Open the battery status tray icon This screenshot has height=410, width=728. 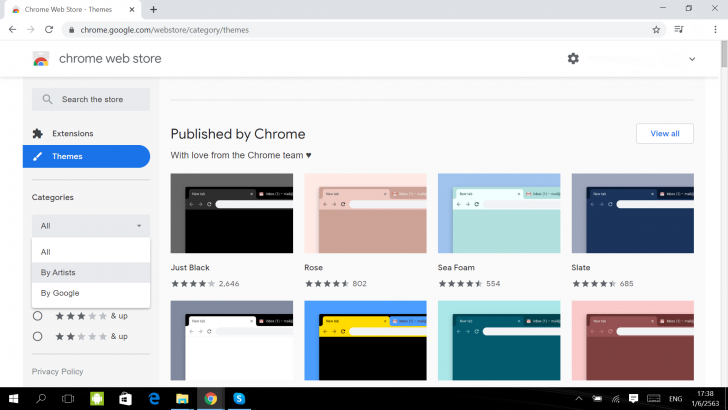597,398
